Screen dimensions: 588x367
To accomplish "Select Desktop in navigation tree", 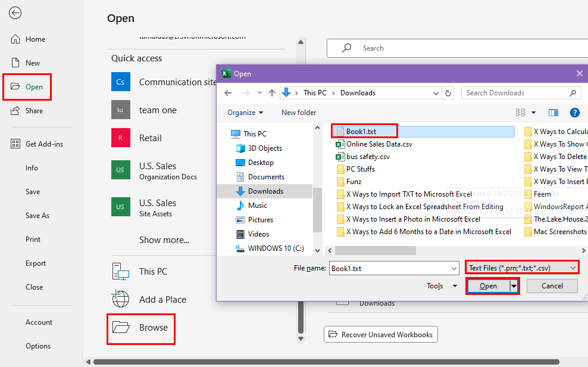I will pos(254,163).
